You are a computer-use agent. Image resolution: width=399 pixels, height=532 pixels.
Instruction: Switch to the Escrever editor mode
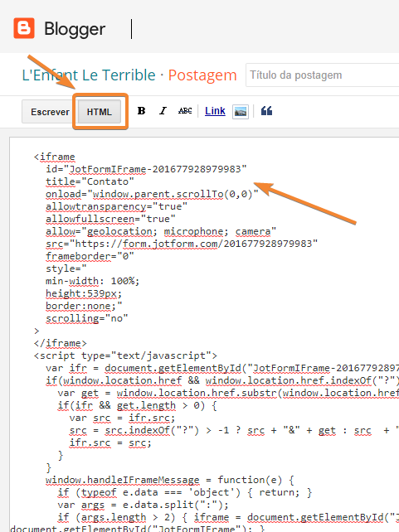coord(50,112)
